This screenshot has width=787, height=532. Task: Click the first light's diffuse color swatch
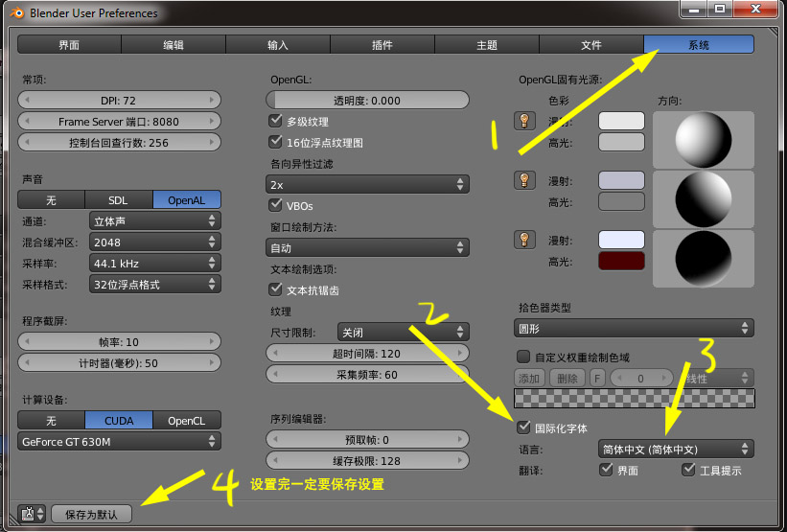pyautogui.click(x=621, y=121)
